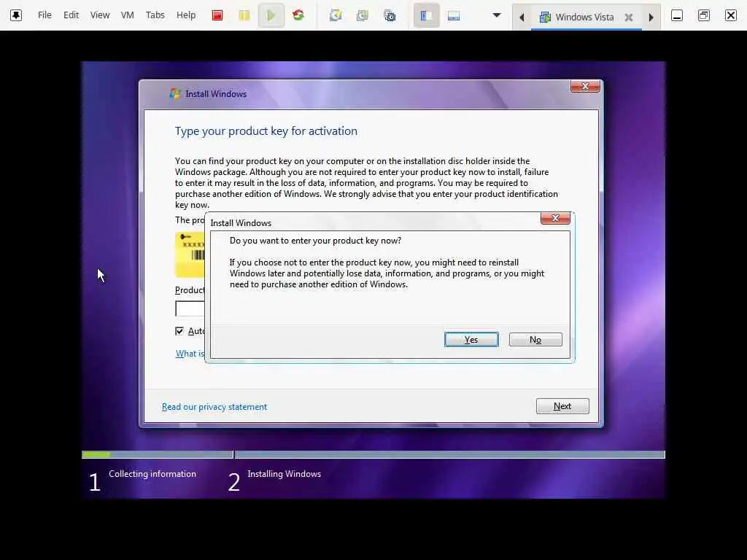Minimize the VMware window
747x560 pixels.
click(x=676, y=16)
